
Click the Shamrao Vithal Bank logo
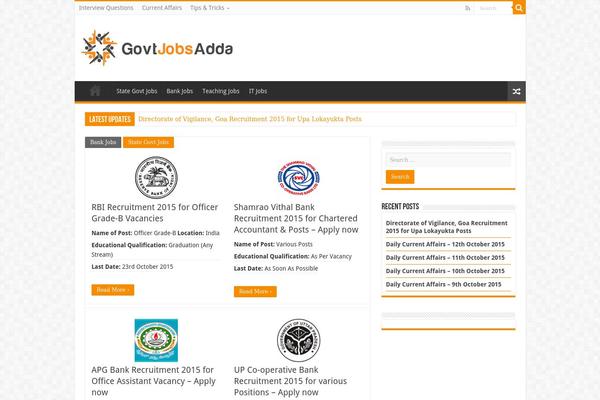click(x=298, y=178)
